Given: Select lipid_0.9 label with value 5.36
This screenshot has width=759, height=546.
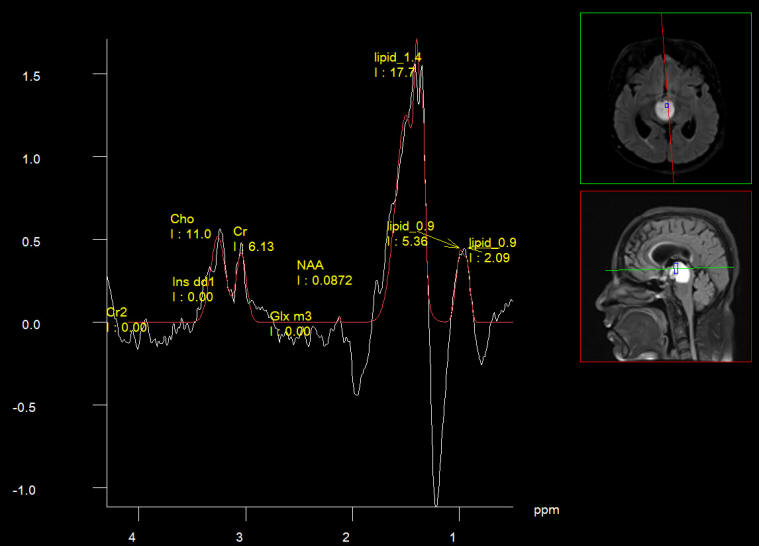Looking at the screenshot, I should (410, 227).
